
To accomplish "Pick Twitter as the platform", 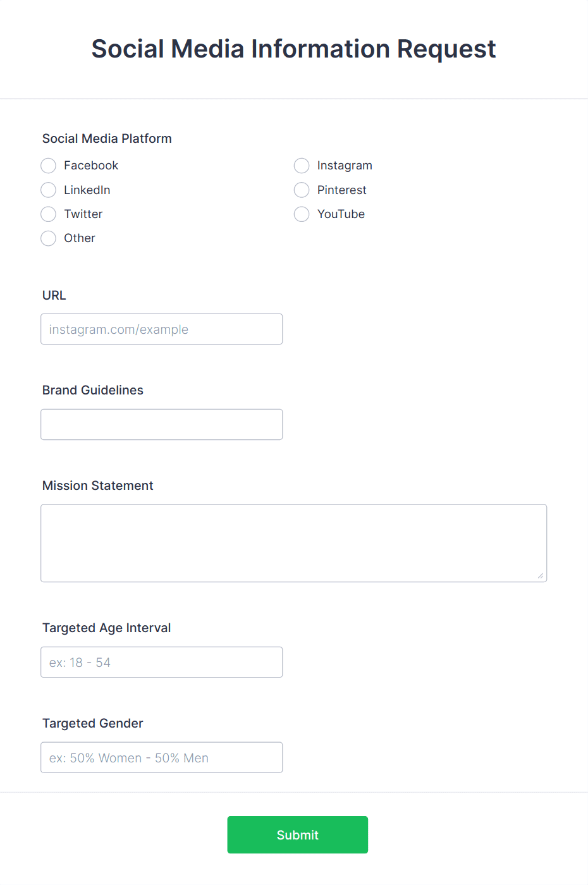I will [48, 214].
